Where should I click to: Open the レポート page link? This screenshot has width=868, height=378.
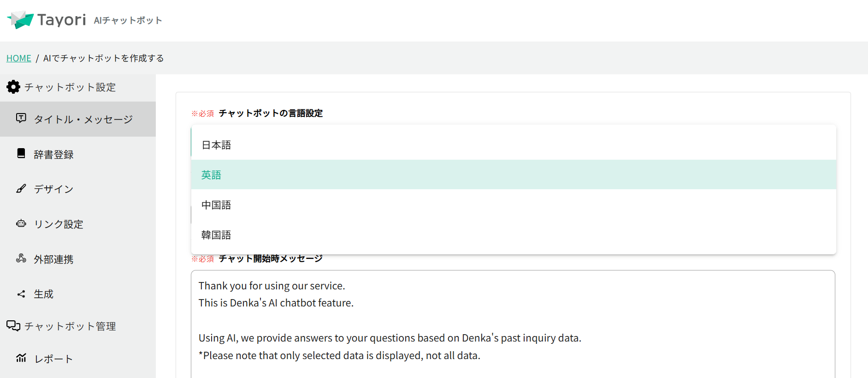pos(53,359)
